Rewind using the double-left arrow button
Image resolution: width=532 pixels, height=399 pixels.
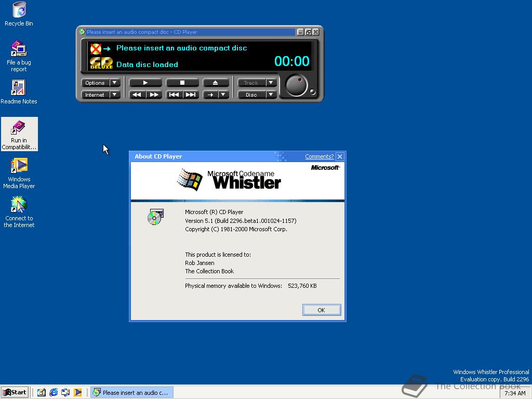pyautogui.click(x=137, y=95)
